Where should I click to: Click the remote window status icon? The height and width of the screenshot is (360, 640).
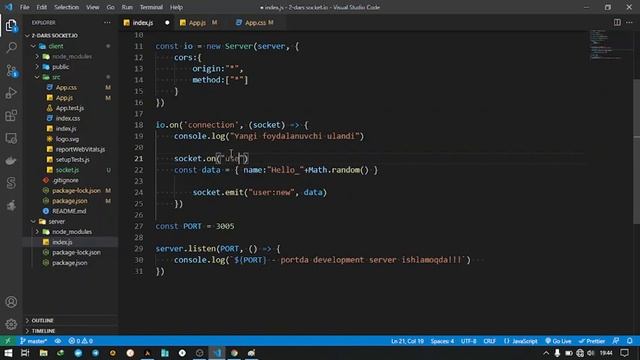pos(8,341)
